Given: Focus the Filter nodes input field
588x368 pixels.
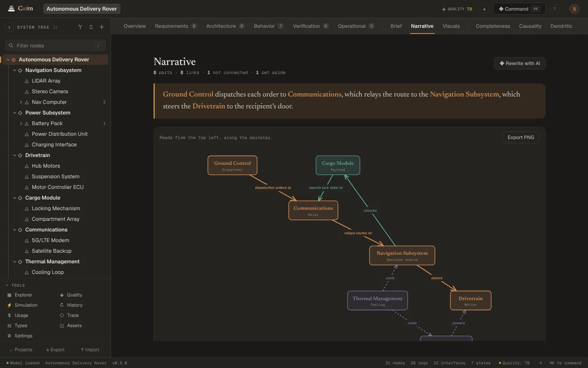Looking at the screenshot, I should click(55, 46).
